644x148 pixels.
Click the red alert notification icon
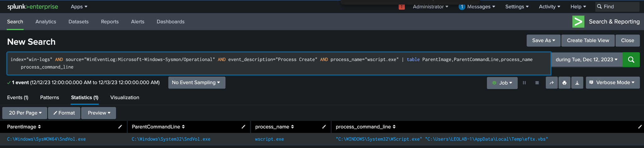point(402,7)
